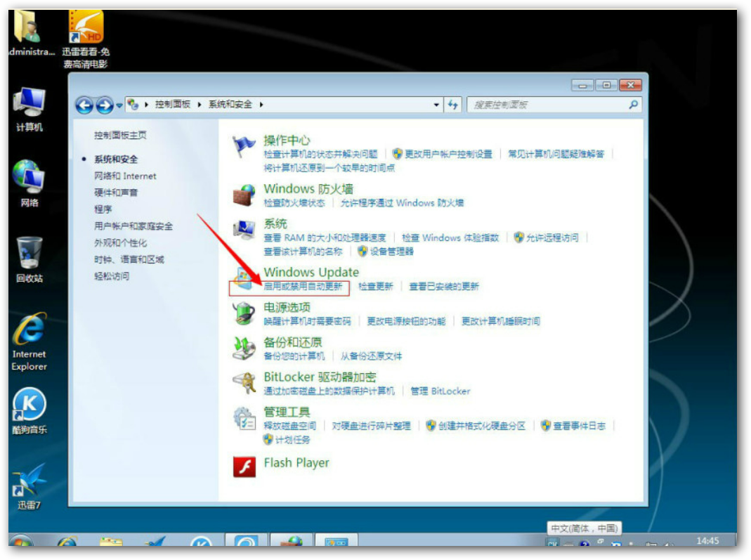Click 启用或禁用自动更新 link

pos(303,287)
